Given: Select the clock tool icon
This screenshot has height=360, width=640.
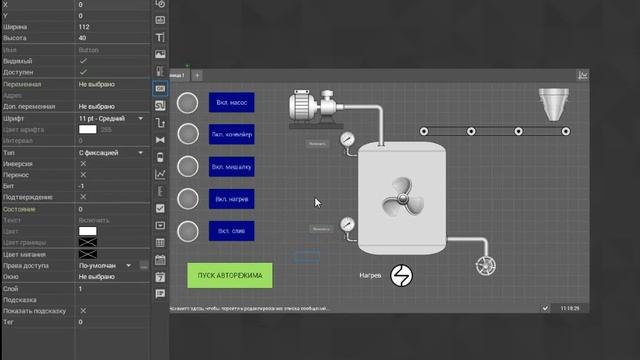Looking at the screenshot, I should (x=160, y=4).
